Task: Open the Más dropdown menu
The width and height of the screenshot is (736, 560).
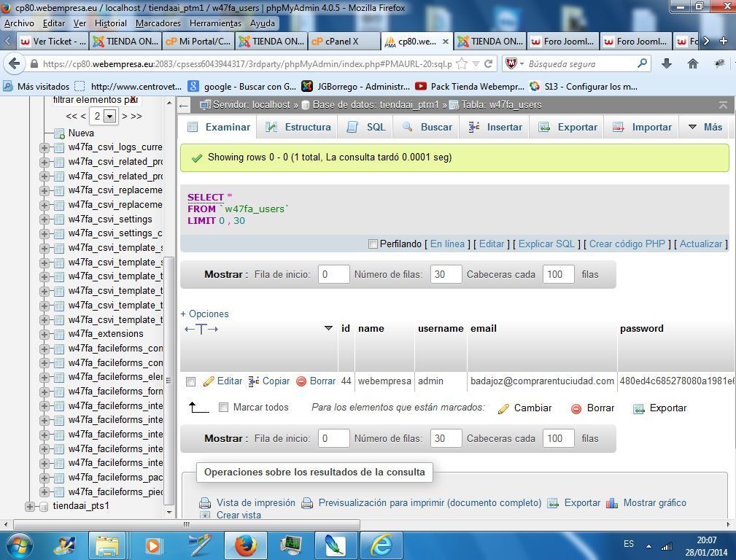Action: 705,127
